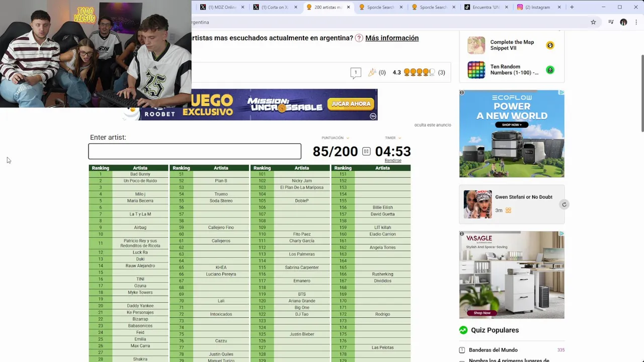Rate quiz using the globe rating icons
This screenshot has width=644, height=362.
click(419, 72)
